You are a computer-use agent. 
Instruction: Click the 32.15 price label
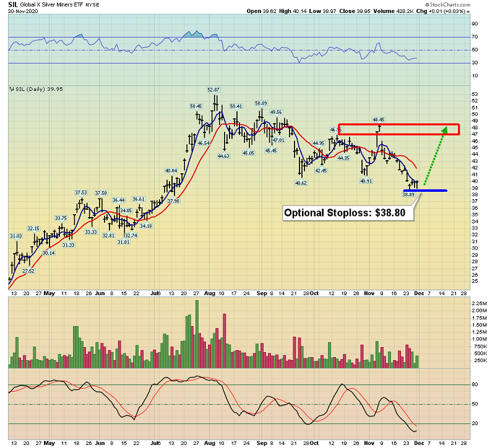[x=33, y=228]
